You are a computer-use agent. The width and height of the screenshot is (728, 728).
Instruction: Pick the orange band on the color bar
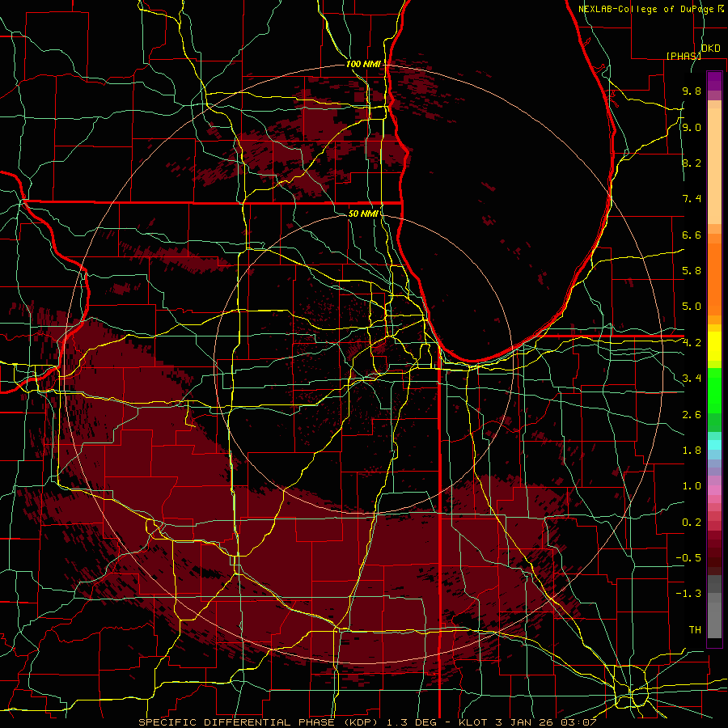tap(714, 280)
